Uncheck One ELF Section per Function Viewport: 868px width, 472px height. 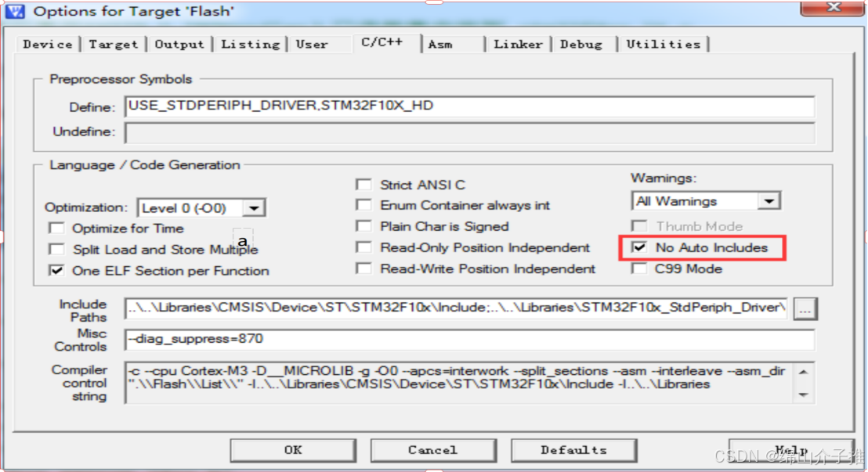(56, 271)
